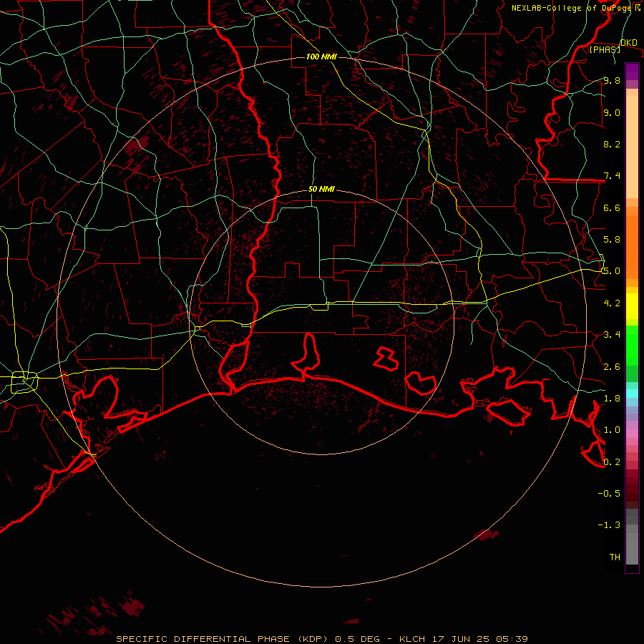This screenshot has height=644, width=644.
Task: Pick the purple swatch atop color bar
Action: point(632,72)
